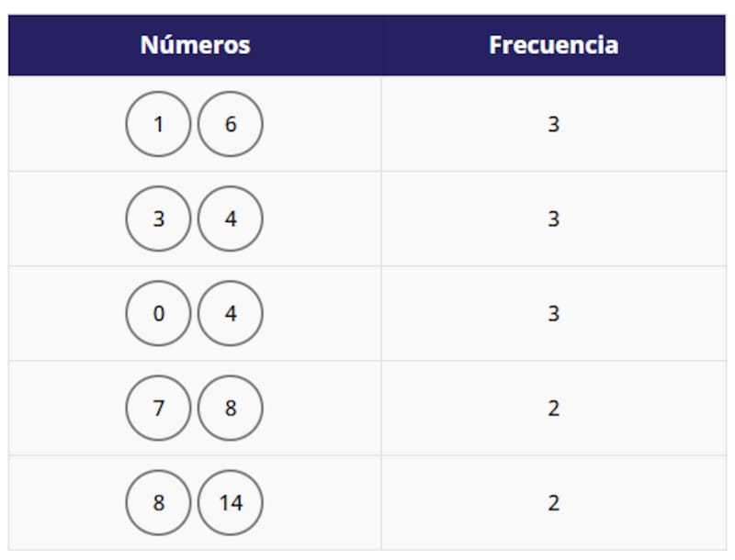Select the table row with numbers 8 and 14
The height and width of the screenshot is (560, 735).
(x=367, y=502)
